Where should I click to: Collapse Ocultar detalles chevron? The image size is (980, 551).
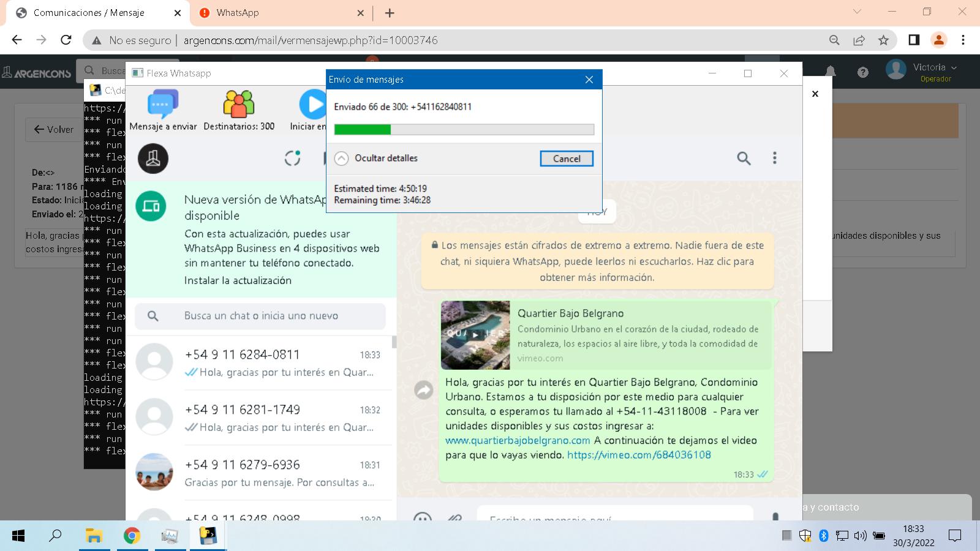(x=341, y=158)
